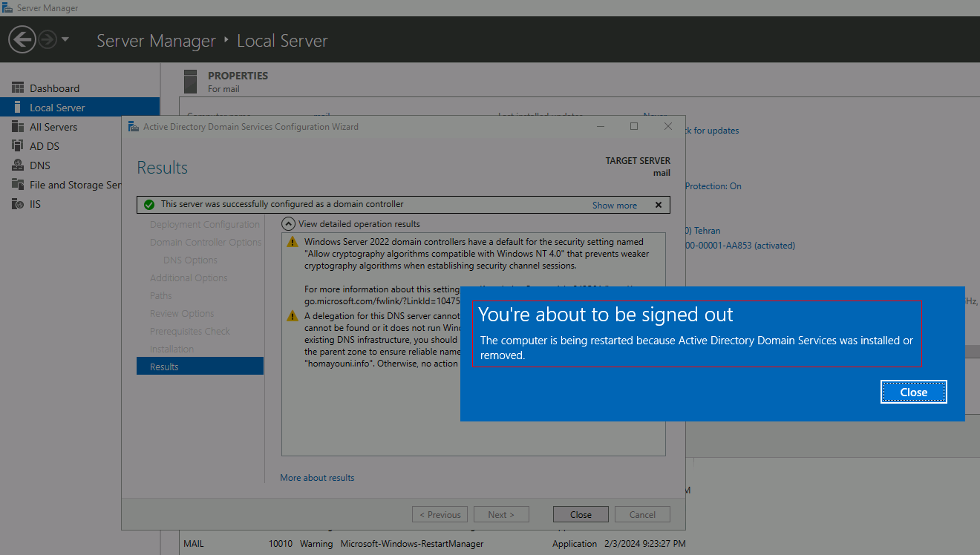Viewport: 980px width, 555px height.
Task: Click the first warning icon about cryptography
Action: tap(293, 242)
